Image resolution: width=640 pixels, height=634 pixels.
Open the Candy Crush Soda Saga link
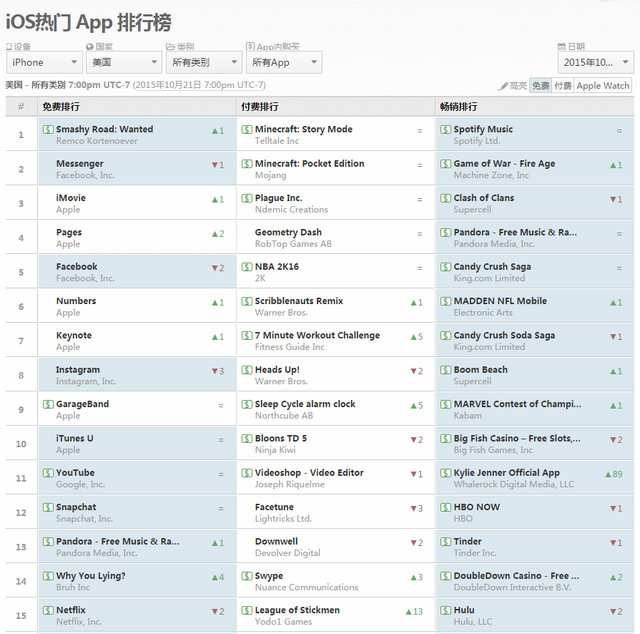point(504,335)
